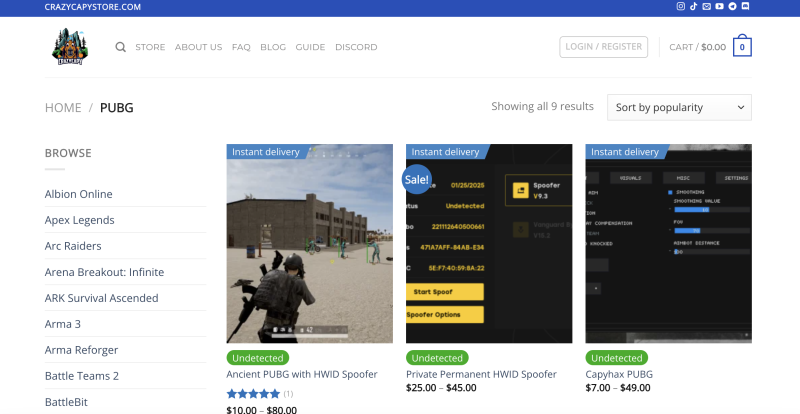This screenshot has height=414, width=800.
Task: Browse the Apex Legends category
Action: point(80,220)
